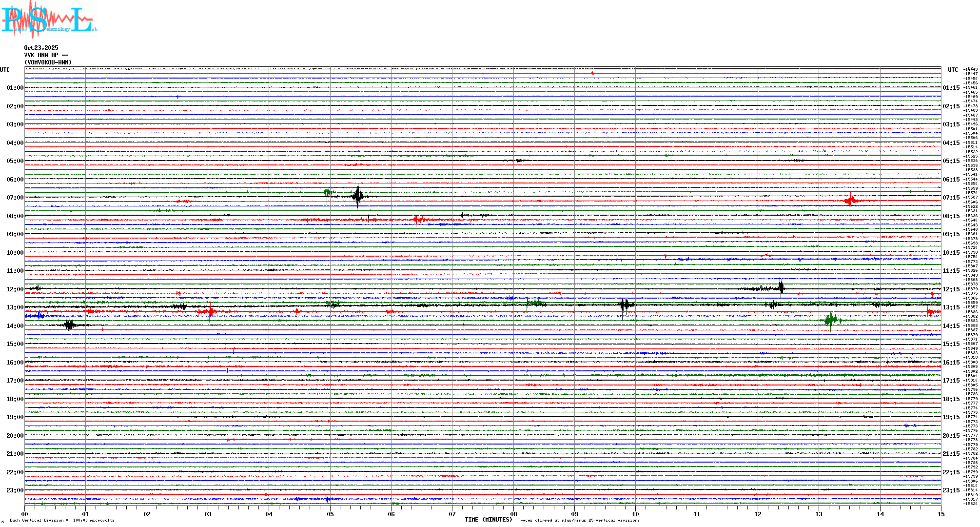Click the 20:15 time label on right axis
980x527 pixels.
[x=951, y=436]
